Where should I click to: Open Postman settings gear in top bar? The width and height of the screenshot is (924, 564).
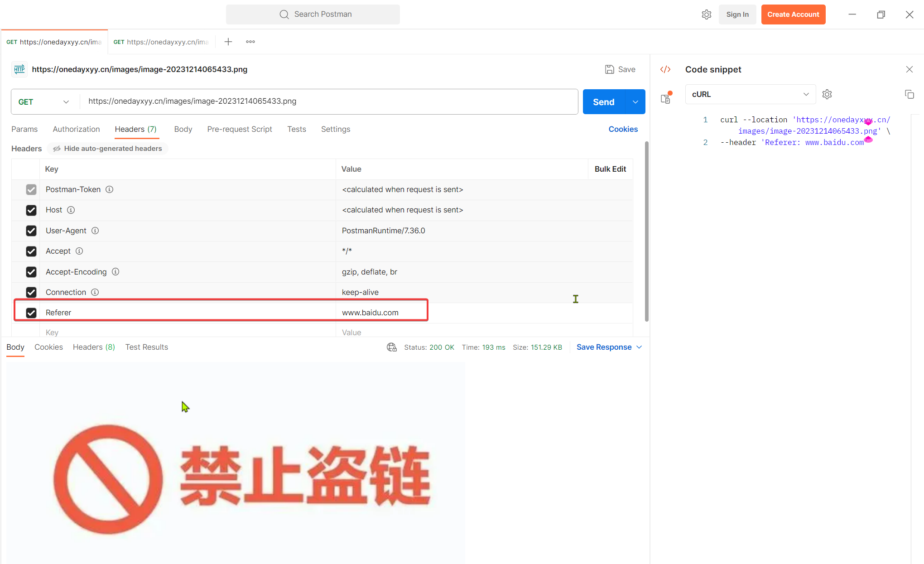click(706, 14)
